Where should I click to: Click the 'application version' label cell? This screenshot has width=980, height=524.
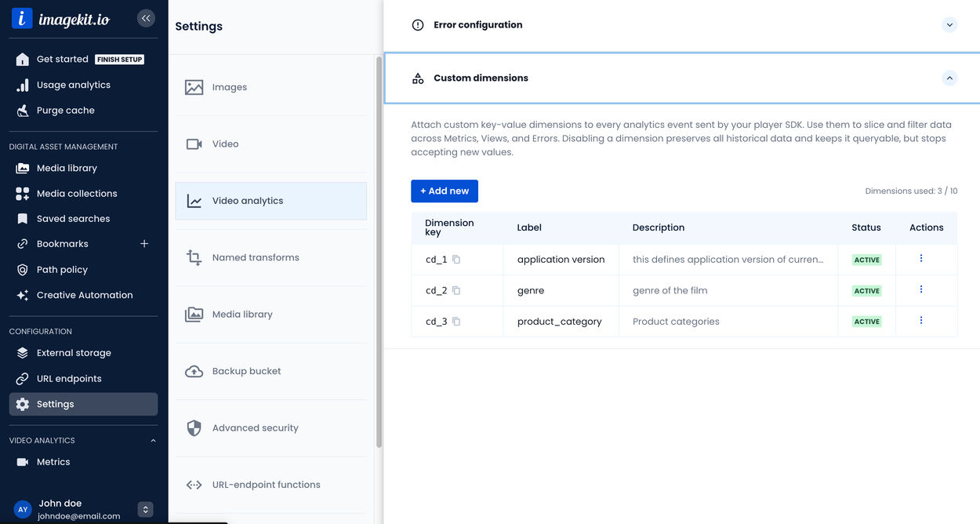tap(561, 260)
